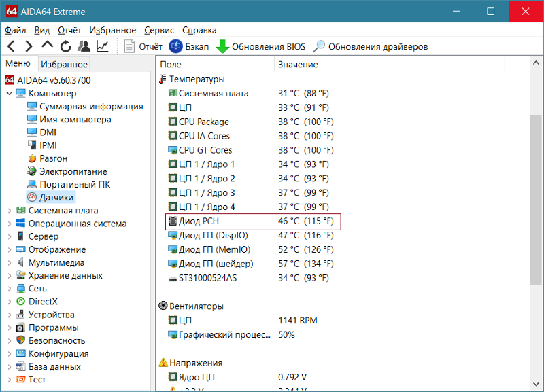
Task: Click the Напряжения warning group icon
Action: pos(163,363)
